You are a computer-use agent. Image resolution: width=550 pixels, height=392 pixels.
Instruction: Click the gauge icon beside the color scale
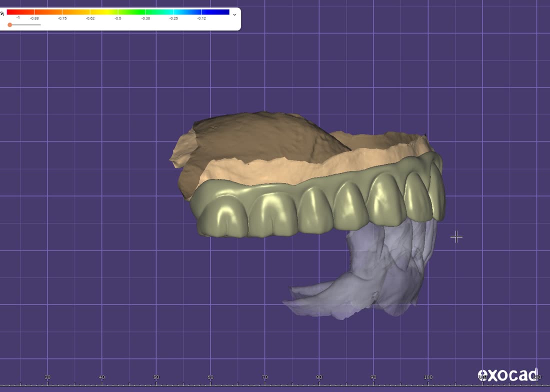[x=2, y=14]
